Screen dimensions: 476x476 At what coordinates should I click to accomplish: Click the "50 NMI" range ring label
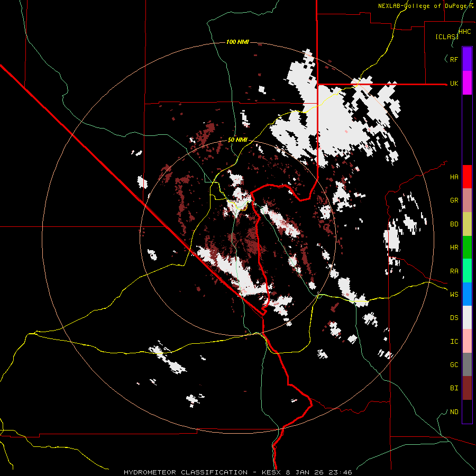[x=237, y=140]
